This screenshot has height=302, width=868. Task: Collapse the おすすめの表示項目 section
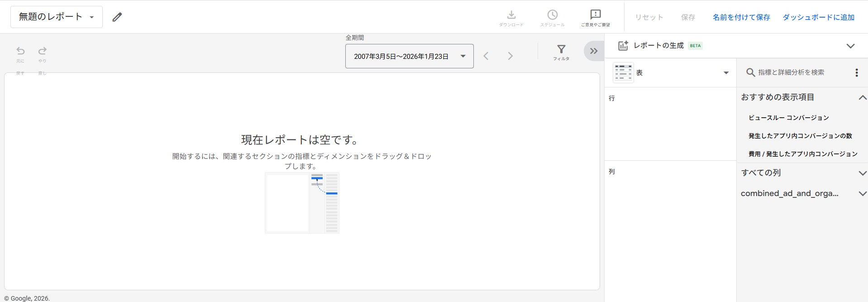pyautogui.click(x=863, y=97)
